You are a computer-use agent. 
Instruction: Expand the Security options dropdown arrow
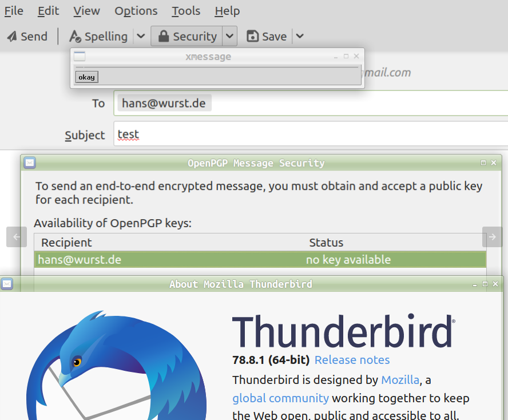pos(229,36)
